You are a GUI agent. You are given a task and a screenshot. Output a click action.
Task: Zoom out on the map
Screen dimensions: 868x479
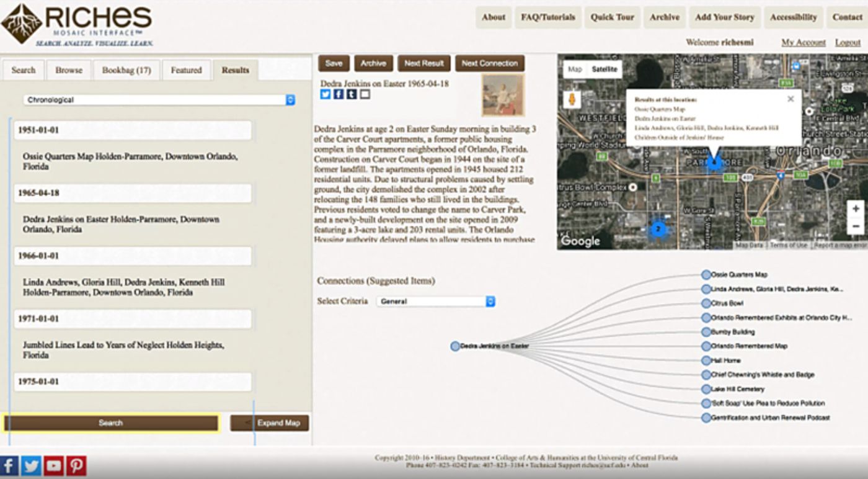(856, 226)
